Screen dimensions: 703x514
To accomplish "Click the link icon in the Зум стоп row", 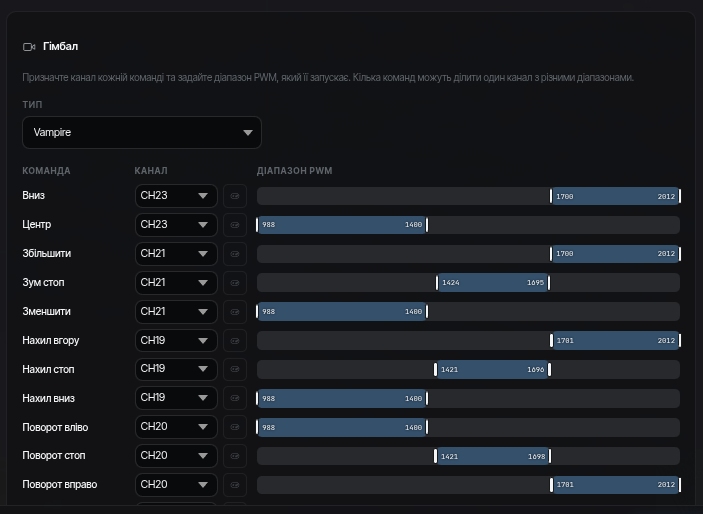I will 235,283.
